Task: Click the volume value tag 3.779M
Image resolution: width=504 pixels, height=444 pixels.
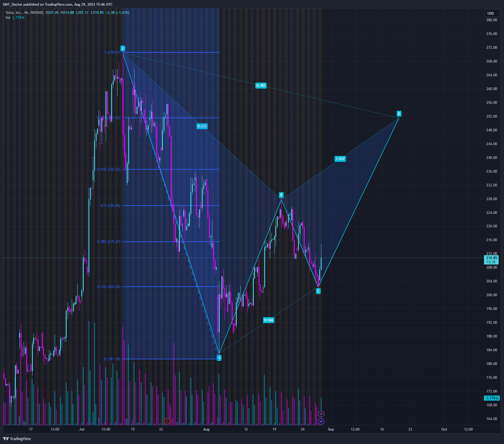Action: (x=492, y=398)
